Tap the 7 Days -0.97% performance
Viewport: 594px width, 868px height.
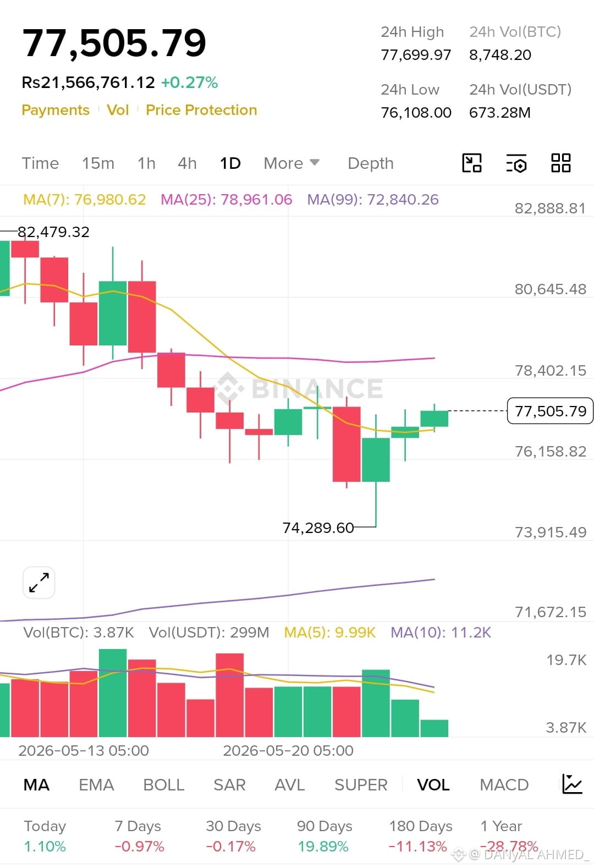click(139, 836)
